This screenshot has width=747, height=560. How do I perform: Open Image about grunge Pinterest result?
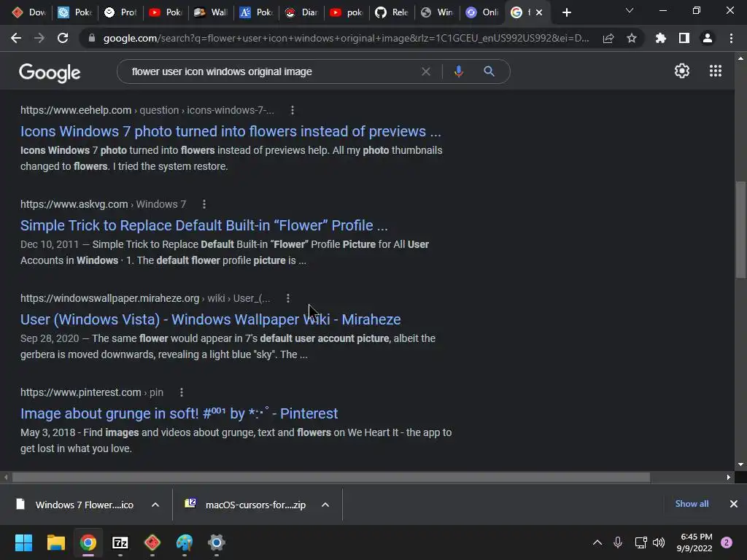pos(179,413)
